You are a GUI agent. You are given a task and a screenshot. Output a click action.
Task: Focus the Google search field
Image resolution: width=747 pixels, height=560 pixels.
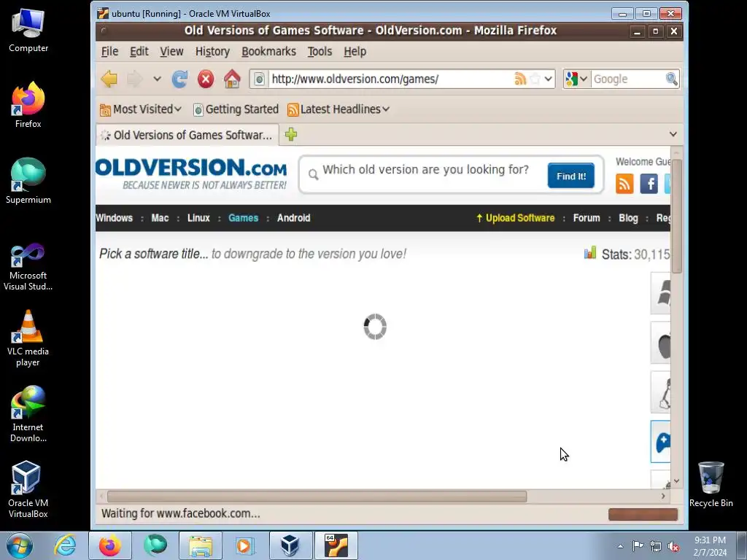[x=628, y=79]
